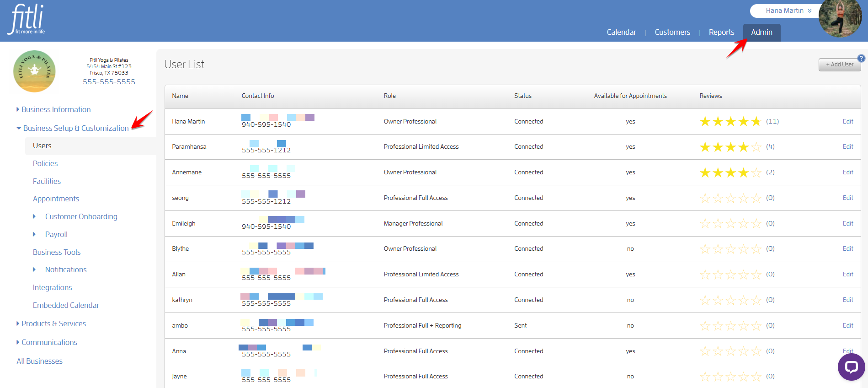The image size is (868, 388).
Task: Click the Name column header
Action: coord(180,96)
